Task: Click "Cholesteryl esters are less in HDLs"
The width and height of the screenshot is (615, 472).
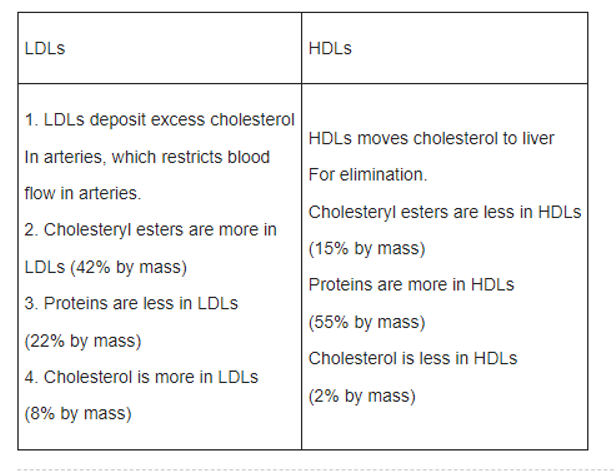Action: pyautogui.click(x=445, y=211)
